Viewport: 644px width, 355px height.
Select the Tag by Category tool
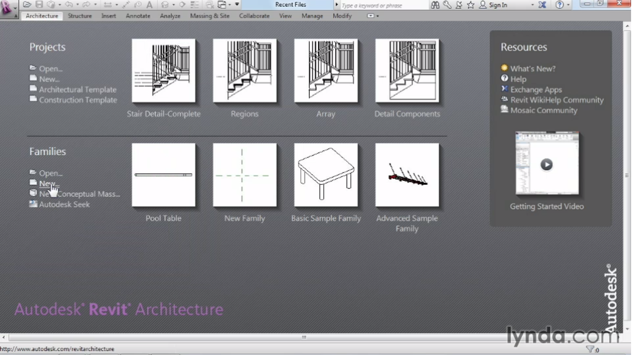[138, 5]
